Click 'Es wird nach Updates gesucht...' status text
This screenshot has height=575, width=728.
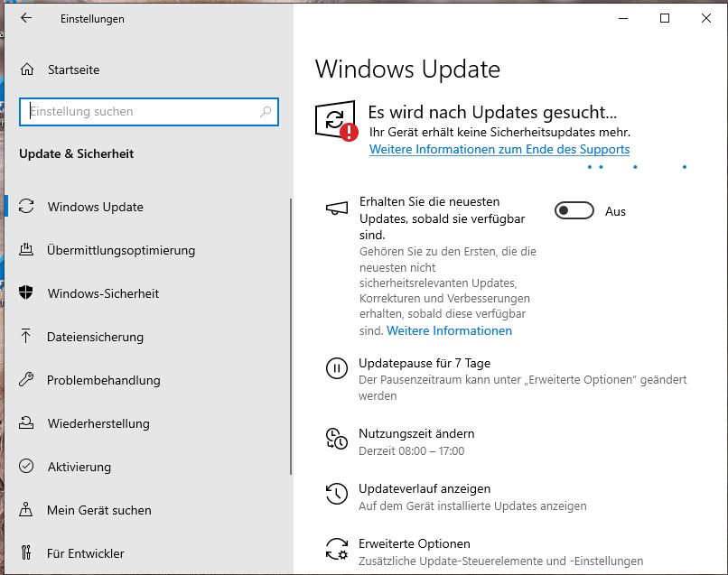[492, 112]
